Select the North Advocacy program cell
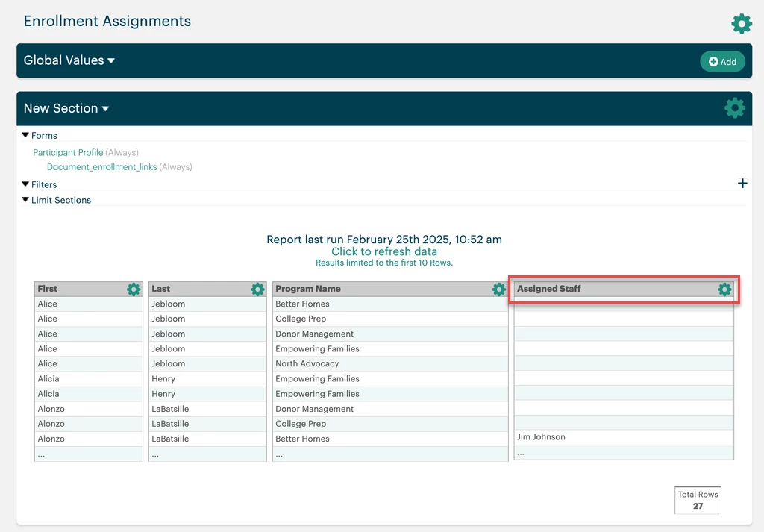 coord(390,363)
